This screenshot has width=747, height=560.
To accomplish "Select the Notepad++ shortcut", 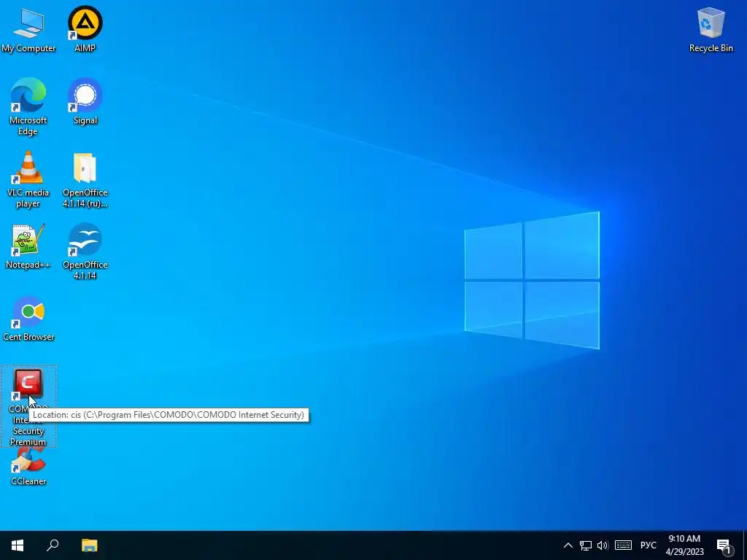I will point(28,246).
